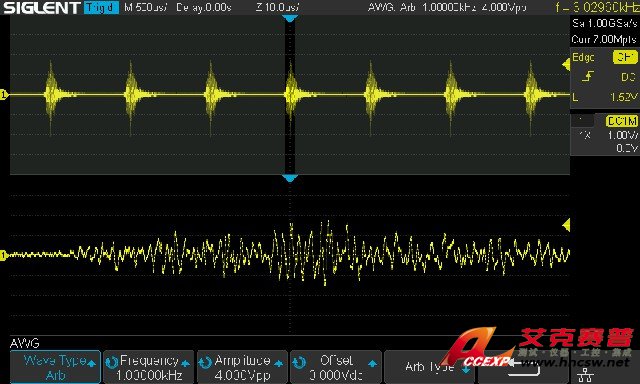Click the Edge trigger type label
The height and width of the screenshot is (384, 640).
click(583, 58)
